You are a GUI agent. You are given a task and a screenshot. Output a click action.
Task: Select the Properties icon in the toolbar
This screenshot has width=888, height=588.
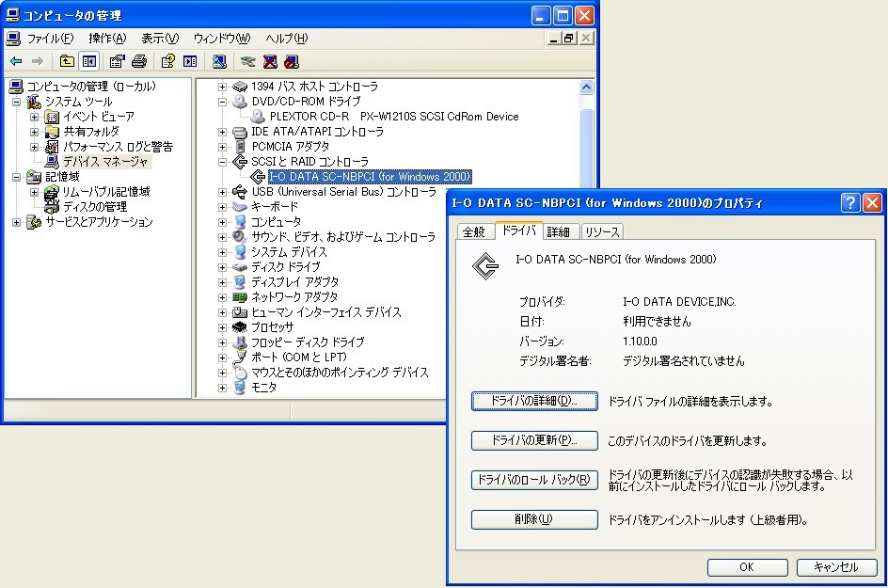pos(118,60)
